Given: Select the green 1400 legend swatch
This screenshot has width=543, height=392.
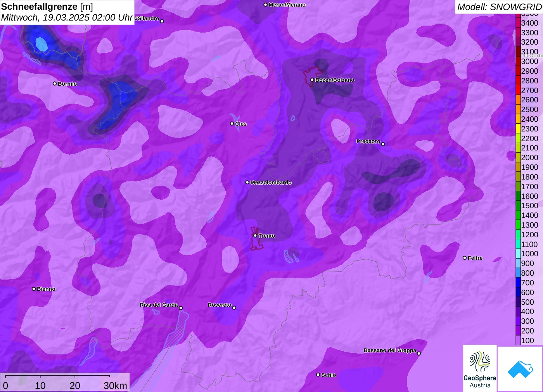Looking at the screenshot, I should [518, 215].
